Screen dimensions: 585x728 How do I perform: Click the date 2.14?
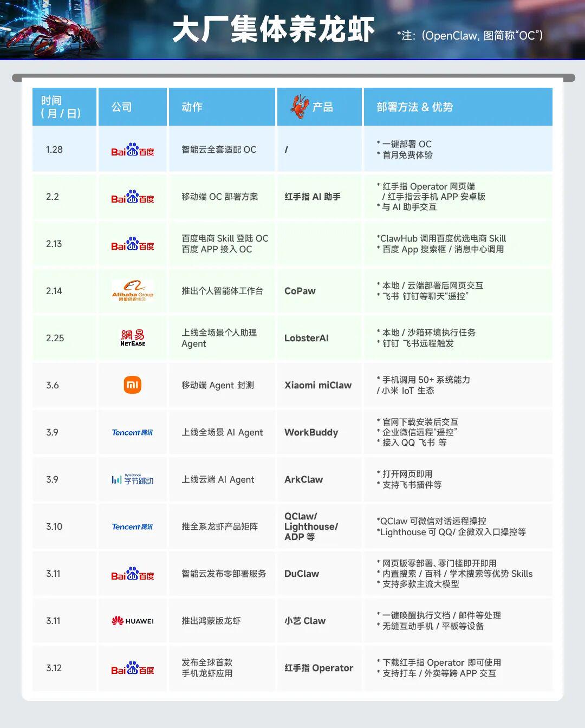[54, 291]
